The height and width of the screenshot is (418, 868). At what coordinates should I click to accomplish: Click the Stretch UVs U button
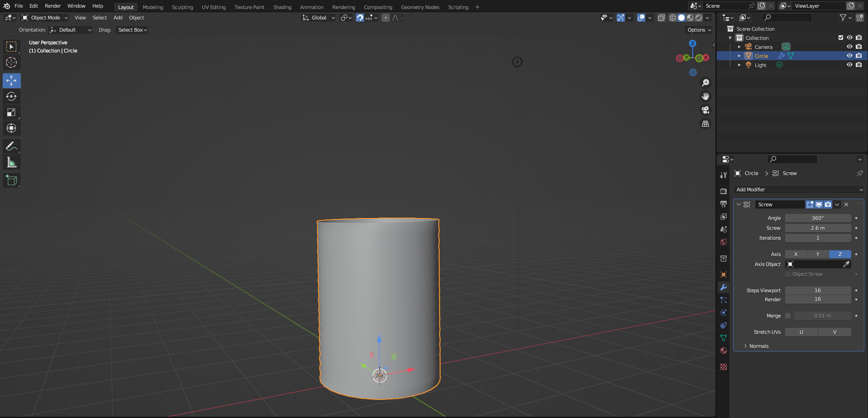pos(801,332)
